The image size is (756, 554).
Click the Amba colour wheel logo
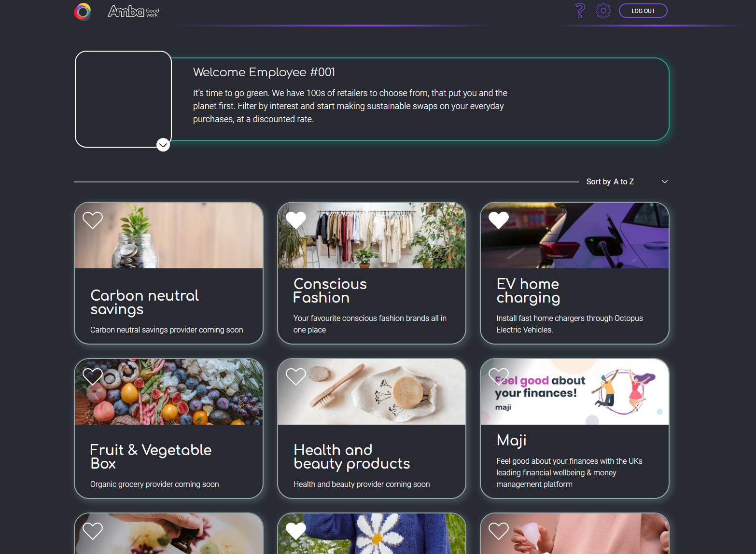82,11
